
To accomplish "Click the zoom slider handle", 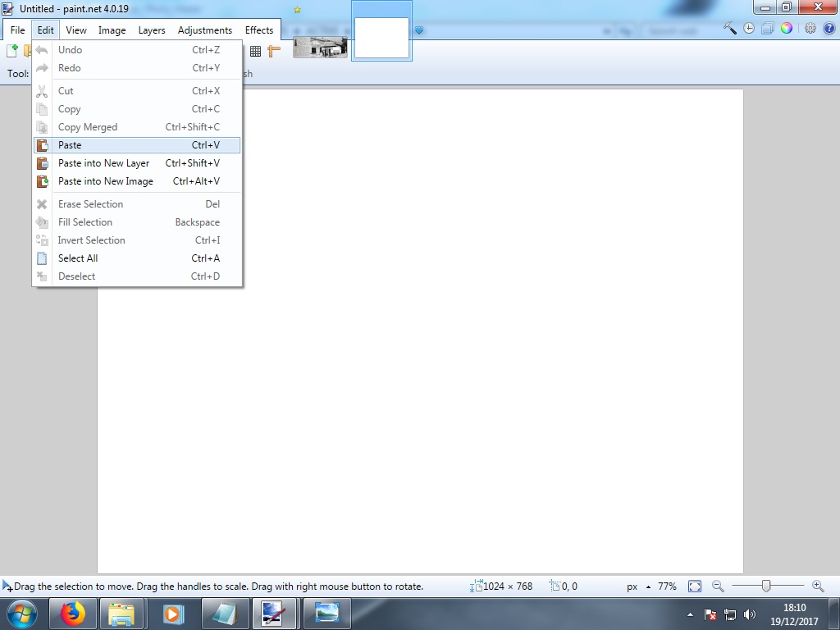I will (x=765, y=586).
